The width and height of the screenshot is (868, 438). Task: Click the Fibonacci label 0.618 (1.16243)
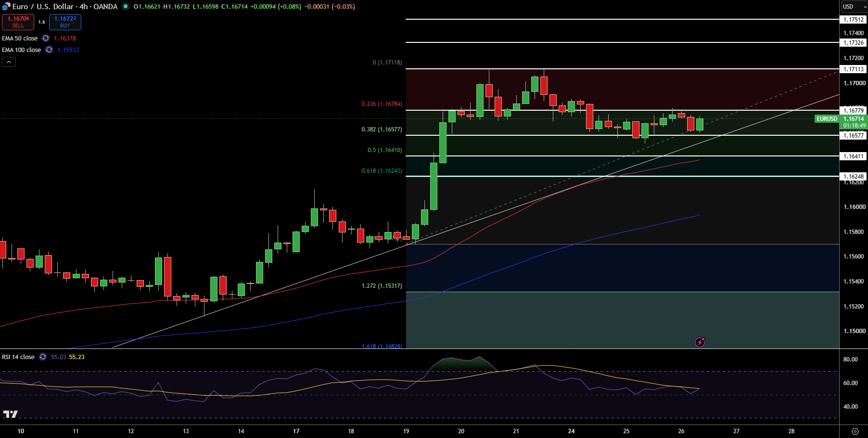[x=382, y=171]
